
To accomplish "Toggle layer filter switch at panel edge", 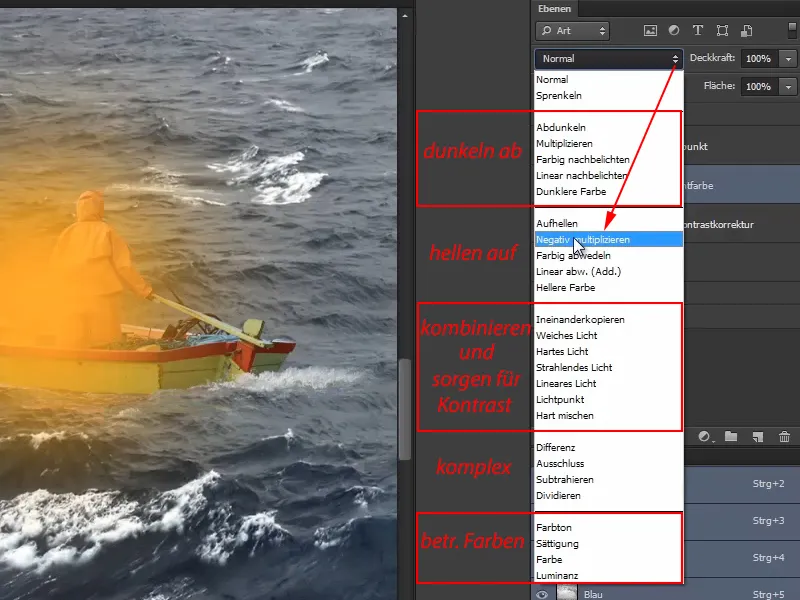I will 793,30.
